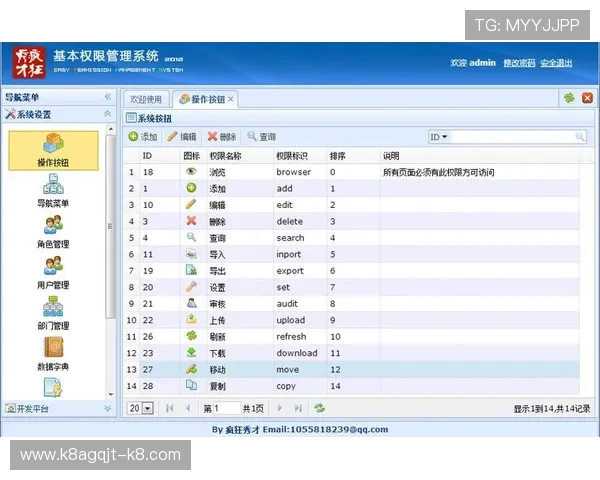Click the person icon in 审核 row

tap(191, 303)
